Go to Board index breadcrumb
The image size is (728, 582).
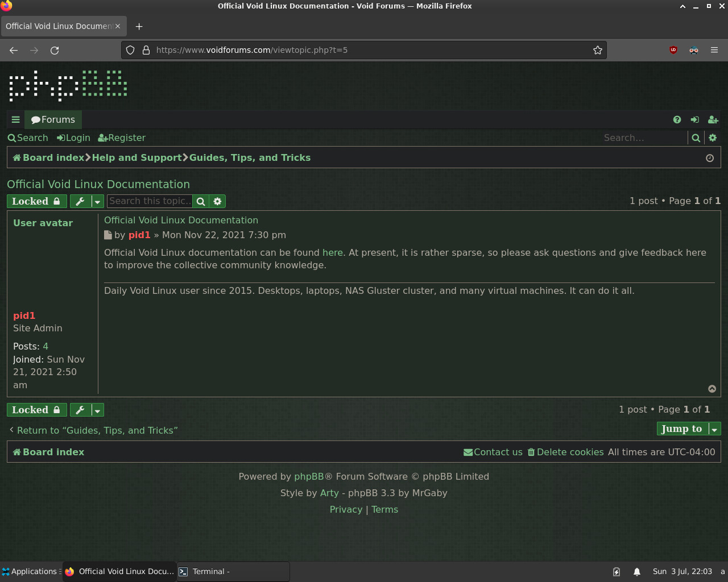pyautogui.click(x=48, y=157)
